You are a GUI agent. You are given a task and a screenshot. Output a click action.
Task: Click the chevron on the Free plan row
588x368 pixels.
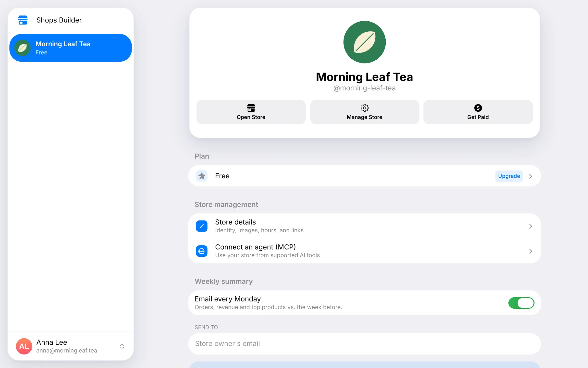coord(531,176)
